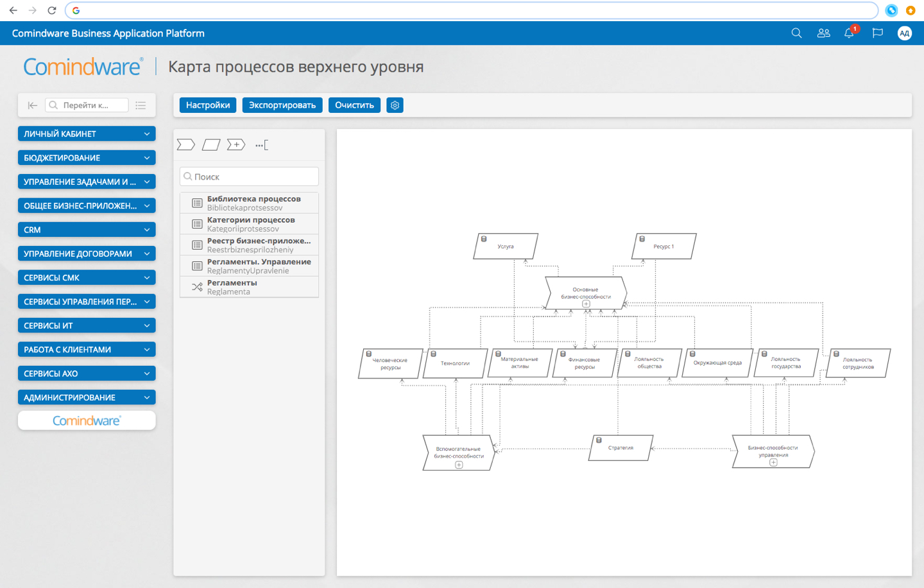The width and height of the screenshot is (924, 588).
Task: Click the flag icon in header
Action: [878, 33]
